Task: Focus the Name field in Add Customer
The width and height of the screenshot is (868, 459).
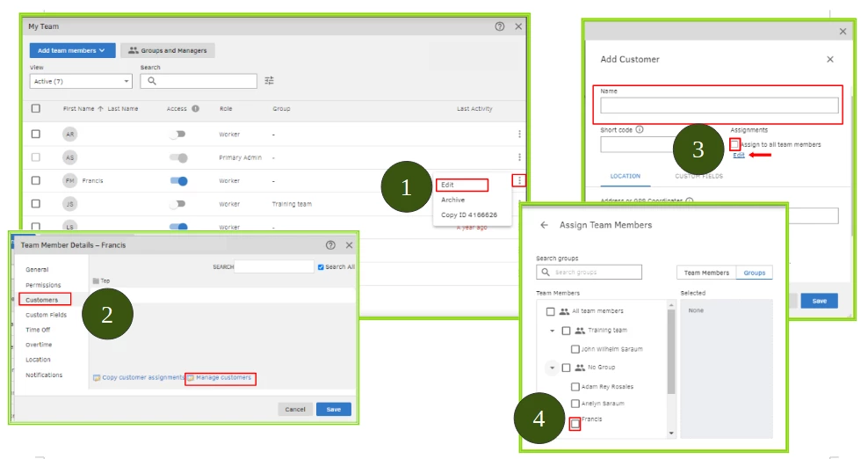Action: coord(720,106)
